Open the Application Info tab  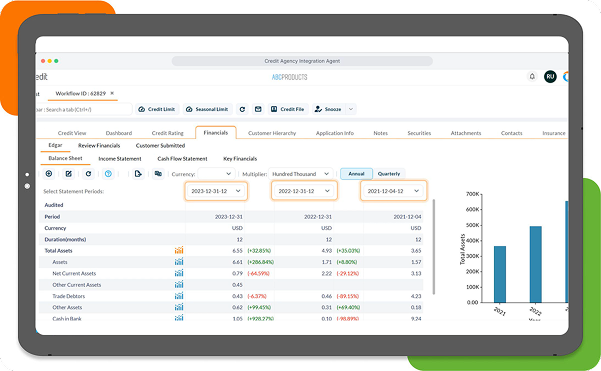335,133
